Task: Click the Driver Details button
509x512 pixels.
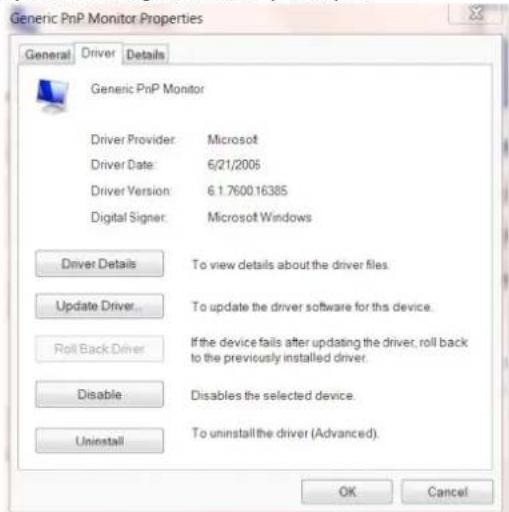Action: coord(99,264)
